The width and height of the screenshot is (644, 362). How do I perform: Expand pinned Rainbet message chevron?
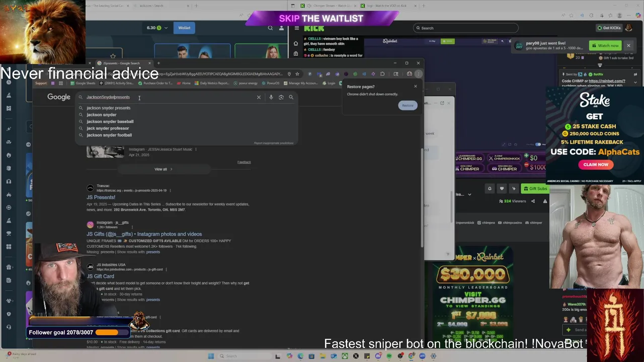pos(635,82)
